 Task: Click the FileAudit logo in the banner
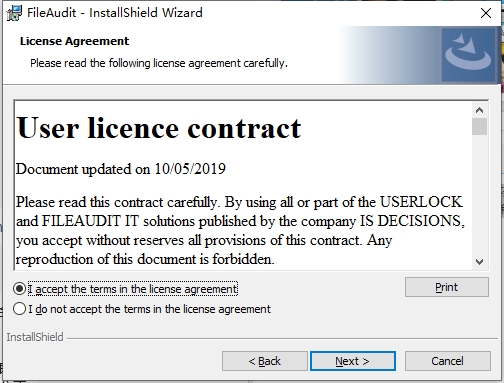click(x=468, y=55)
